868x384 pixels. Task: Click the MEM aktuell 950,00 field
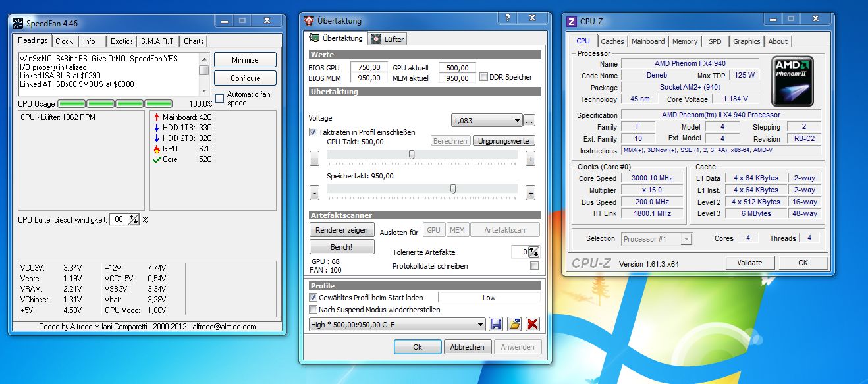(x=457, y=78)
